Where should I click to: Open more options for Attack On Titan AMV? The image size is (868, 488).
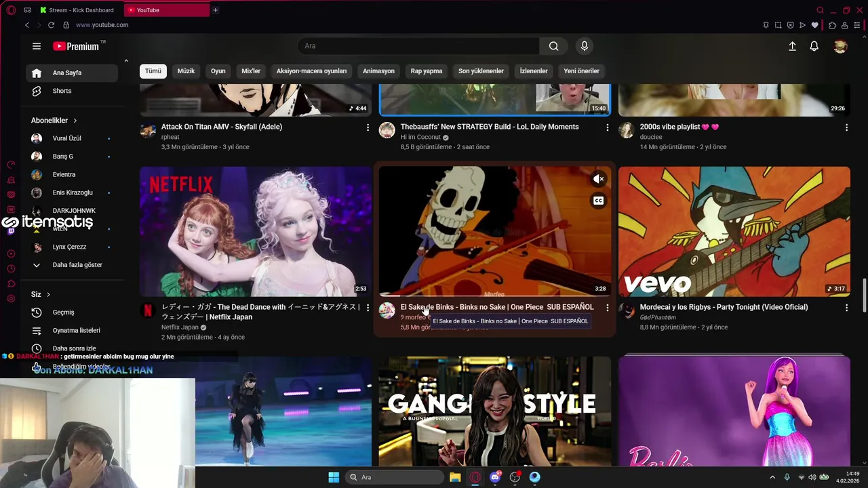tap(368, 127)
